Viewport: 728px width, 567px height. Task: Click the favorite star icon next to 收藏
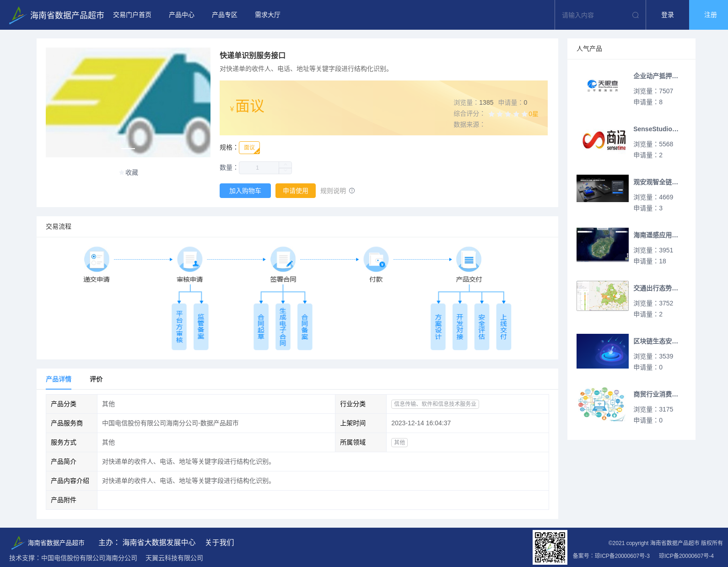click(x=122, y=172)
